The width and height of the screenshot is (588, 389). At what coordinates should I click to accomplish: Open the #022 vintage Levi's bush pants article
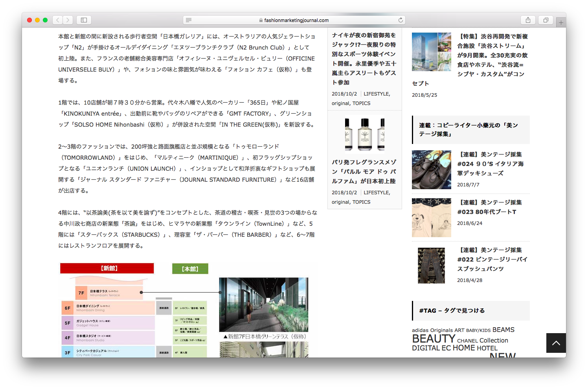[492, 259]
